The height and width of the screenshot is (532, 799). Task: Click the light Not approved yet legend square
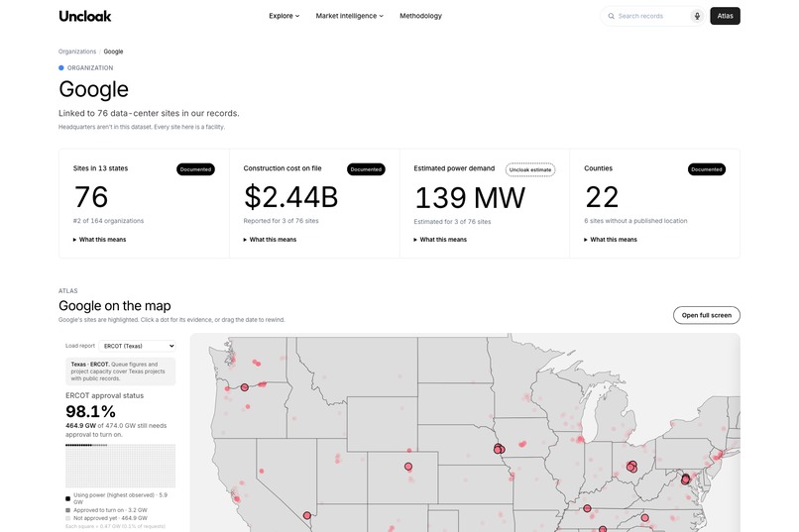67,518
